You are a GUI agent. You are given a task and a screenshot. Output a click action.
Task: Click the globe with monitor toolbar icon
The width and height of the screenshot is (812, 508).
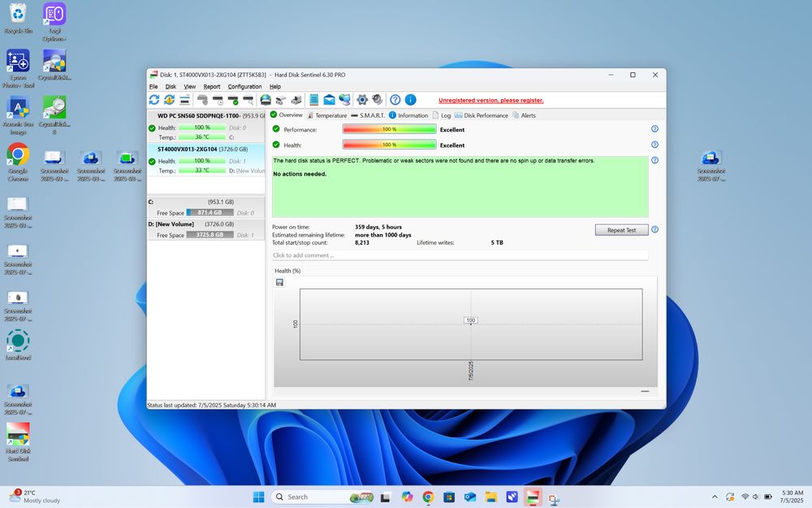345,99
